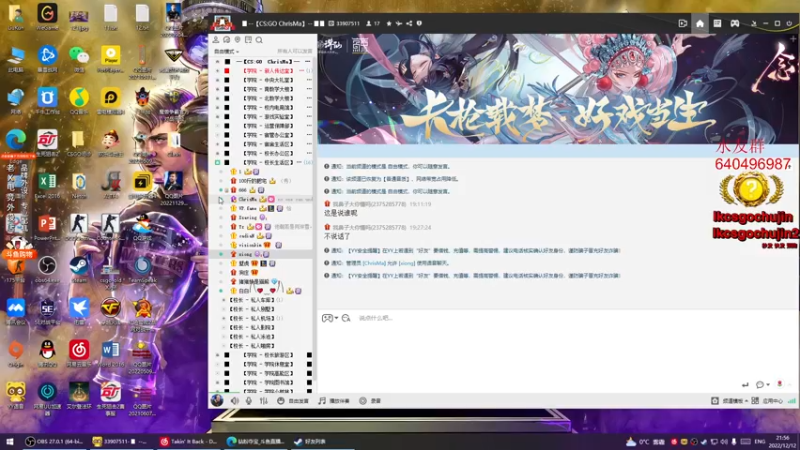Open the audio mixer settings icon
This screenshot has width=800, height=450.
pos(263,401)
